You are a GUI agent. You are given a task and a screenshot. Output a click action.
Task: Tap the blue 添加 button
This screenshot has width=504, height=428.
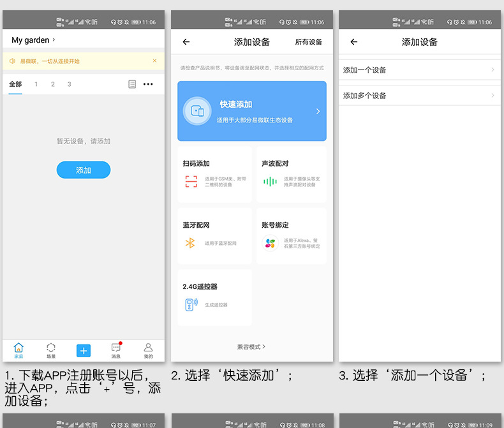click(84, 170)
